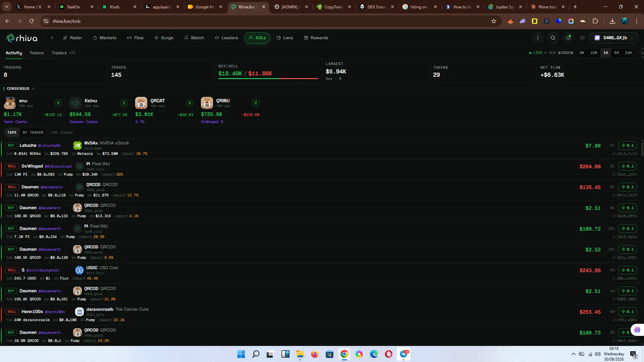Open Leaders crown nav item

pyautogui.click(x=226, y=38)
